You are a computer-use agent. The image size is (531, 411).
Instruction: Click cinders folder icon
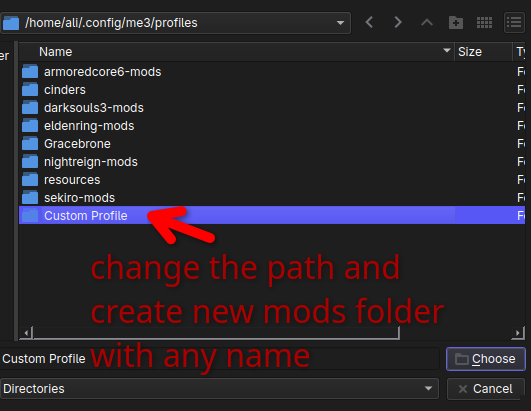click(30, 90)
